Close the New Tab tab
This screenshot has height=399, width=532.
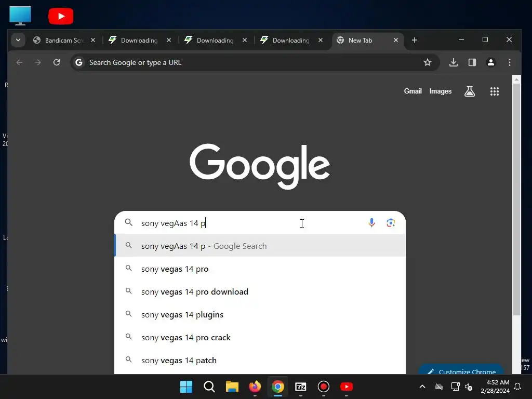point(395,40)
